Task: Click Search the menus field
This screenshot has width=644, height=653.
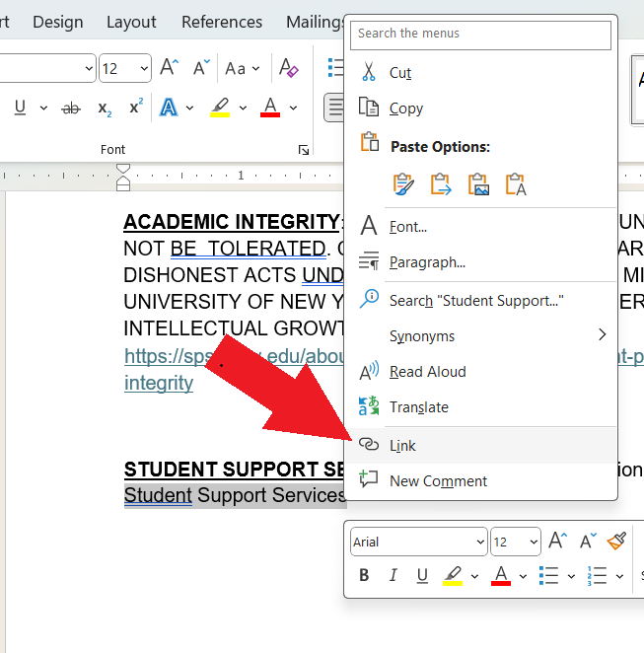Action: 481,35
